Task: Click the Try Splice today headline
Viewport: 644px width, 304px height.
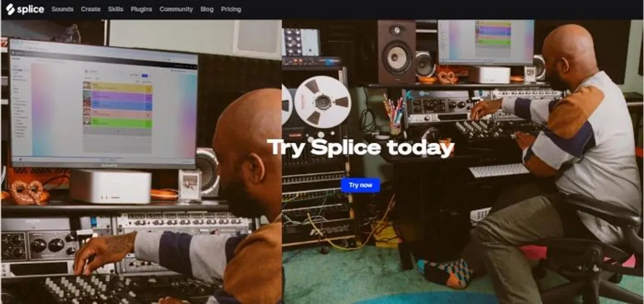Action: click(361, 147)
